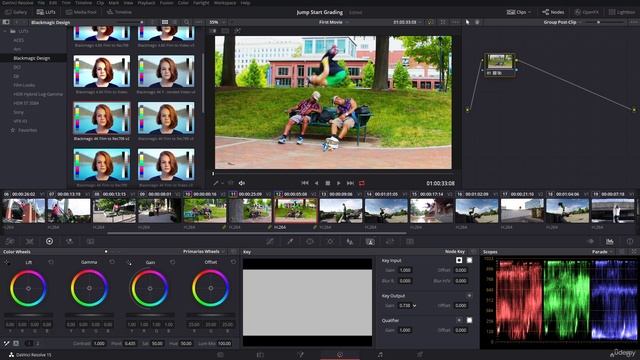The width and height of the screenshot is (640, 360).
Task: Pick black point next to Lift
Action: pyautogui.click(x=7, y=262)
